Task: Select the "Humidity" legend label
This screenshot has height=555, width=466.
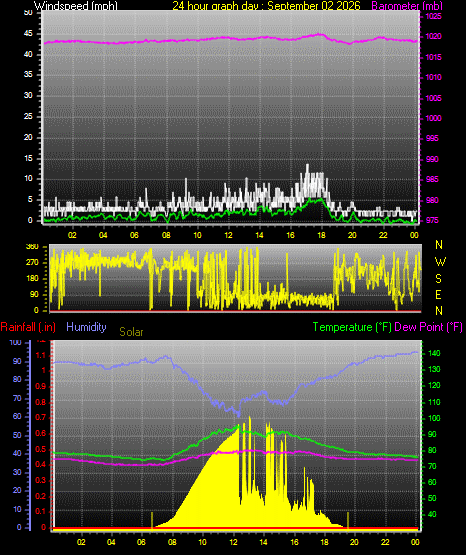Action: [x=86, y=327]
